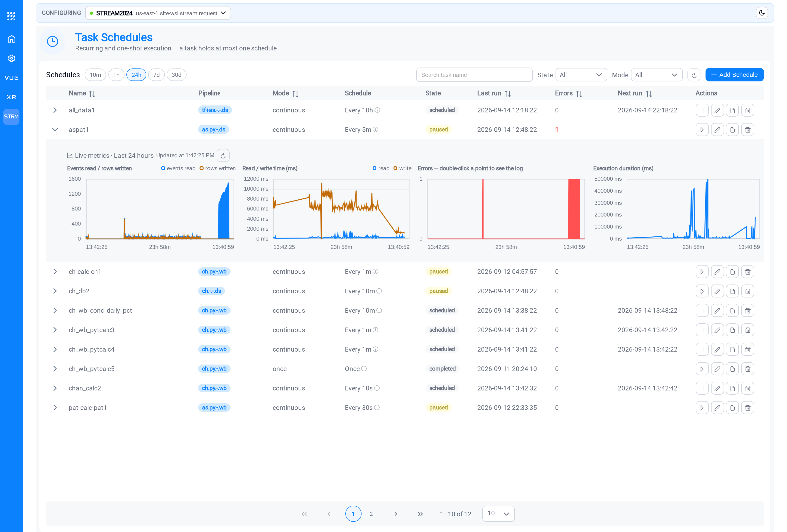787x532 pixels.
Task: Start the ch-calc-ch1 schedule
Action: pos(702,272)
